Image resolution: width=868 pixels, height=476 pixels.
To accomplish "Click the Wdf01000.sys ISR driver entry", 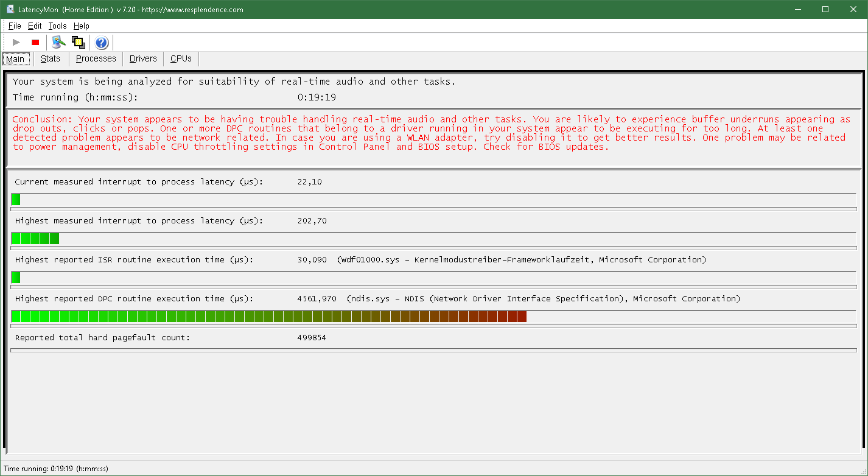I will click(521, 260).
